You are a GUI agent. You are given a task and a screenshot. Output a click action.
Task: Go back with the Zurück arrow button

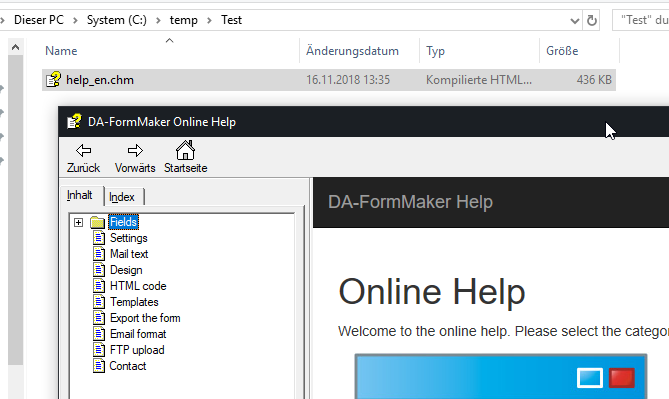(83, 158)
